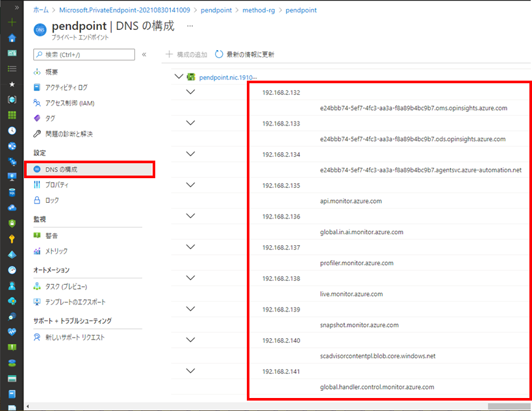Click the pendpoint breadcrumb just before method-rg

216,10
